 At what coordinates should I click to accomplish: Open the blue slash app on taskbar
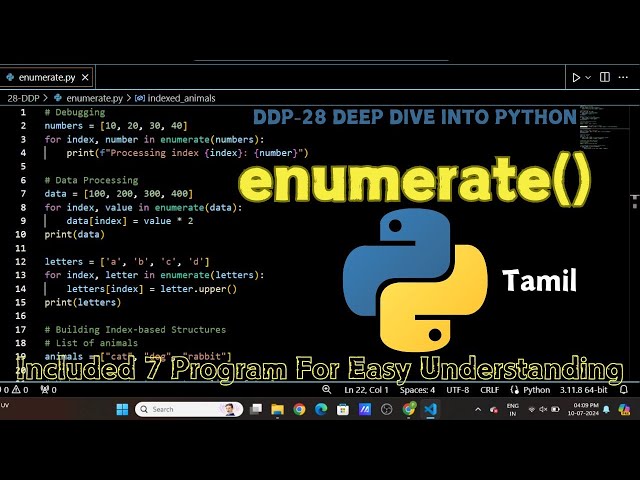click(x=364, y=409)
